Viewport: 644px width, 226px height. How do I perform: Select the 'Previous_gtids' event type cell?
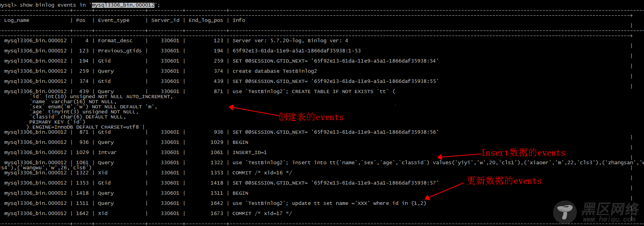click(x=120, y=51)
